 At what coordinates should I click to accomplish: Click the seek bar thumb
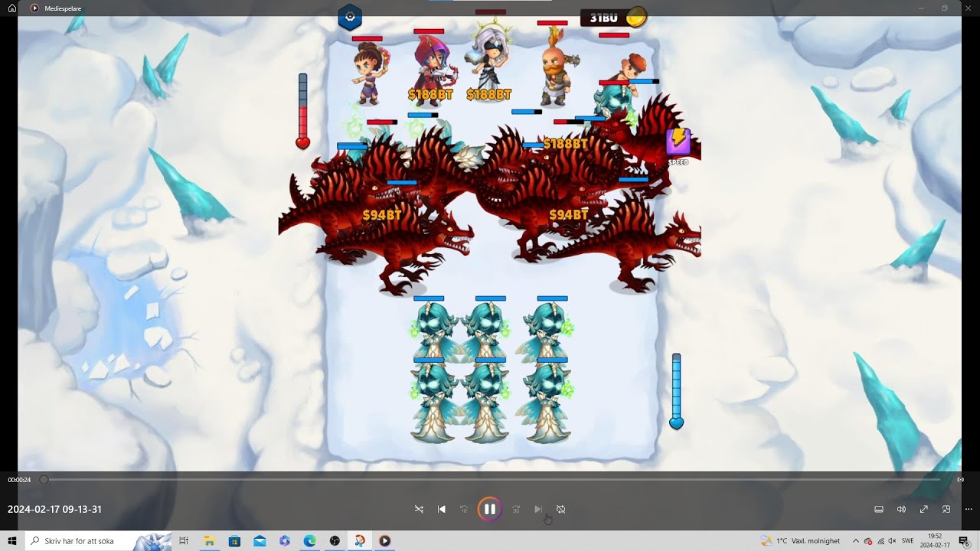pos(44,480)
